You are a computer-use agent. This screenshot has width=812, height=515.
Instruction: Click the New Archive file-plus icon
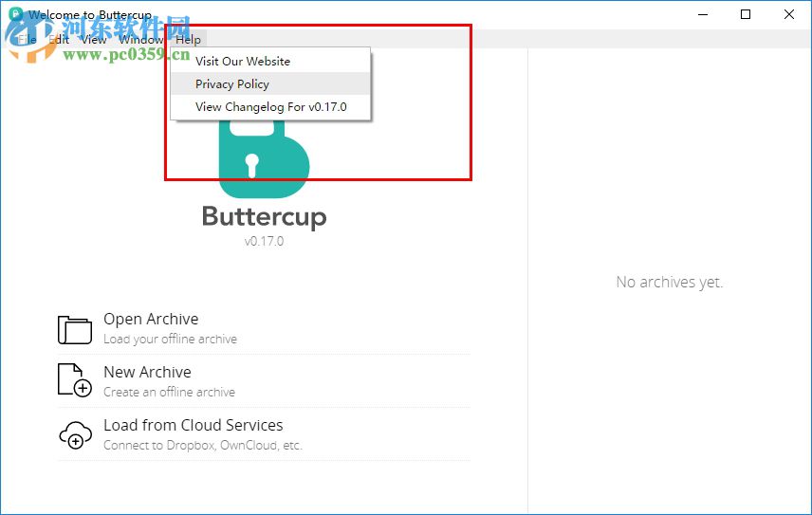pyautogui.click(x=75, y=380)
